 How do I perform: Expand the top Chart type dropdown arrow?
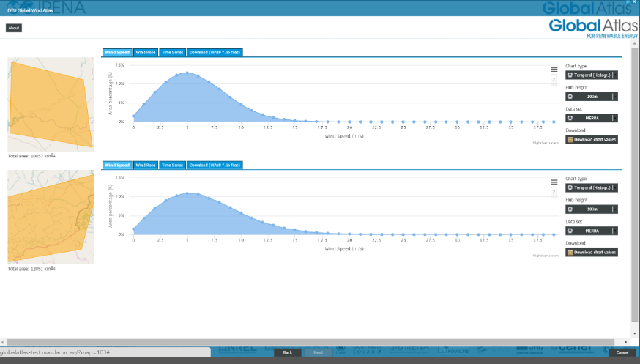613,75
